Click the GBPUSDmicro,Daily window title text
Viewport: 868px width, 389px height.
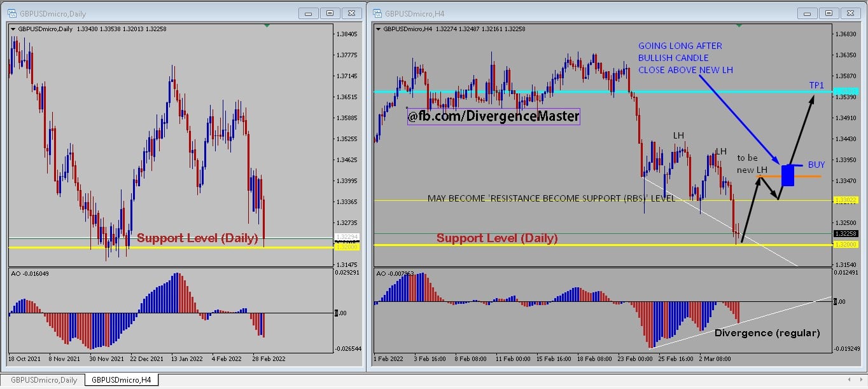point(54,13)
